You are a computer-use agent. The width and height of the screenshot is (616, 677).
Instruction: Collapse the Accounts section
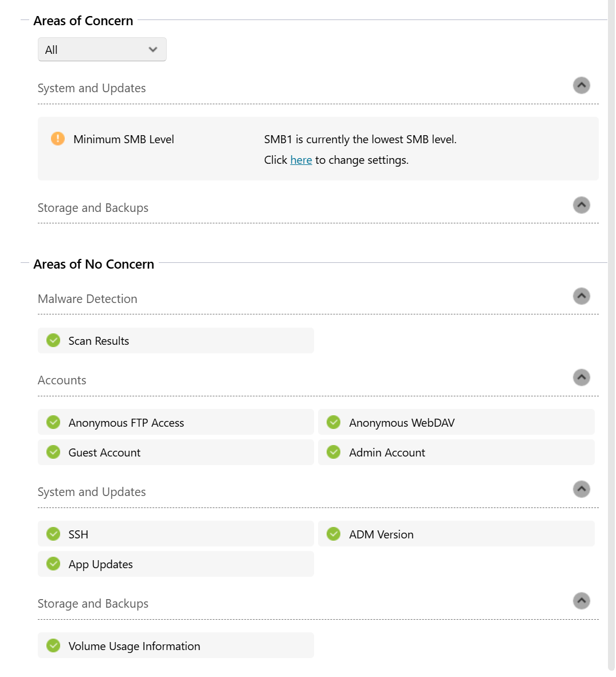click(581, 377)
